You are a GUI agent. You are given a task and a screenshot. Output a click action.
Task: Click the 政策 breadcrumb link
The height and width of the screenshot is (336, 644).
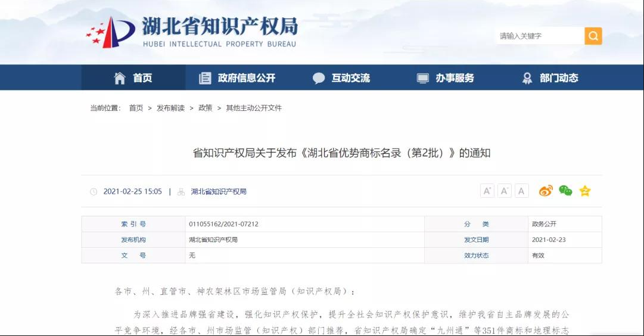point(205,108)
